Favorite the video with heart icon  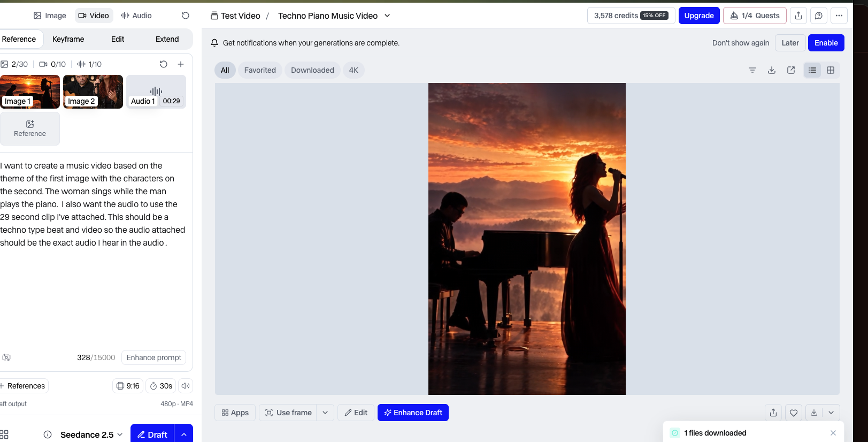(x=794, y=413)
